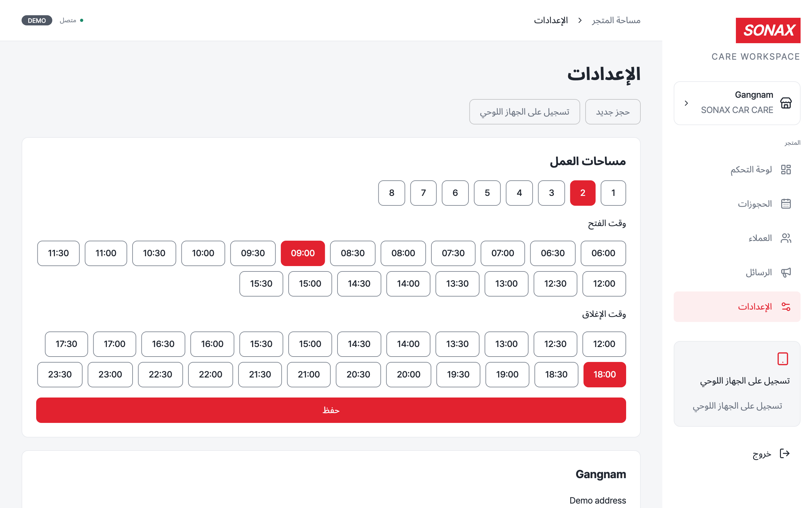This screenshot has height=508, width=812.
Task: Click the حجز جديد button
Action: 613,111
